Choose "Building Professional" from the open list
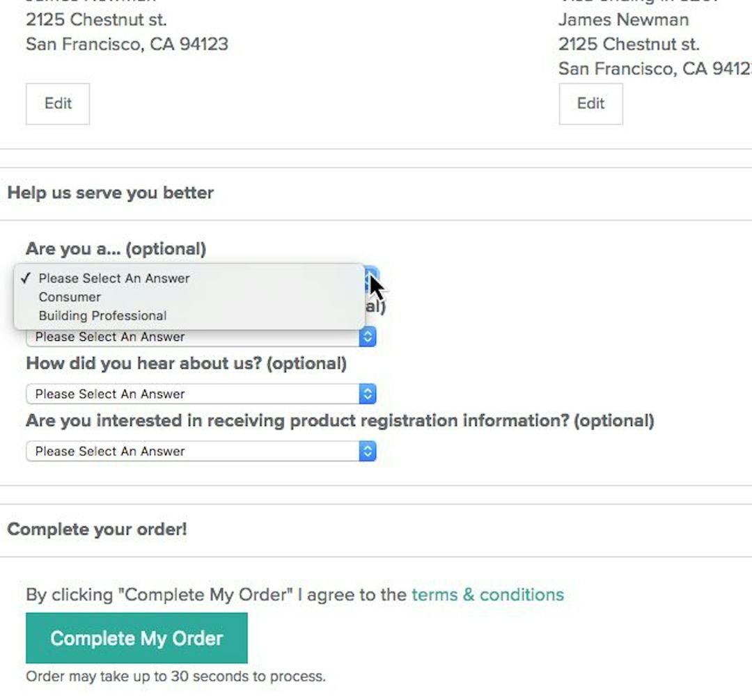 point(102,316)
